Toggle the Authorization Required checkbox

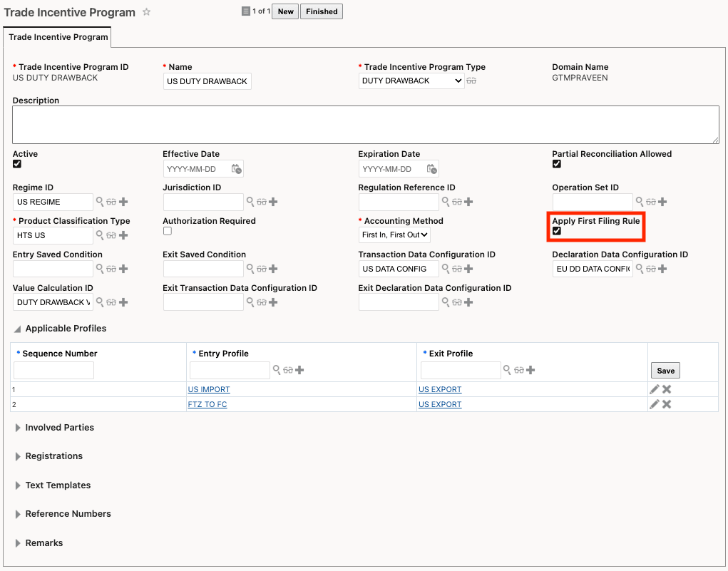167,231
